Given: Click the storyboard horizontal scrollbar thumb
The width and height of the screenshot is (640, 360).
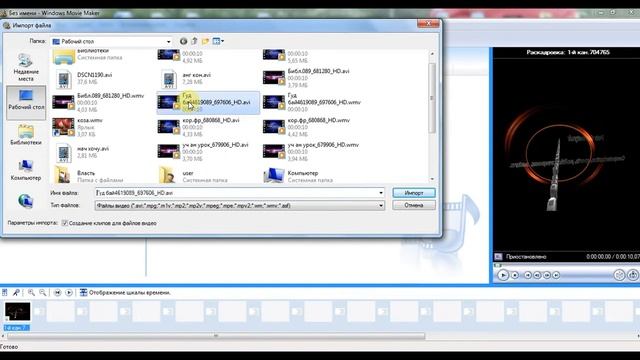Looking at the screenshot, I should tap(216, 336).
